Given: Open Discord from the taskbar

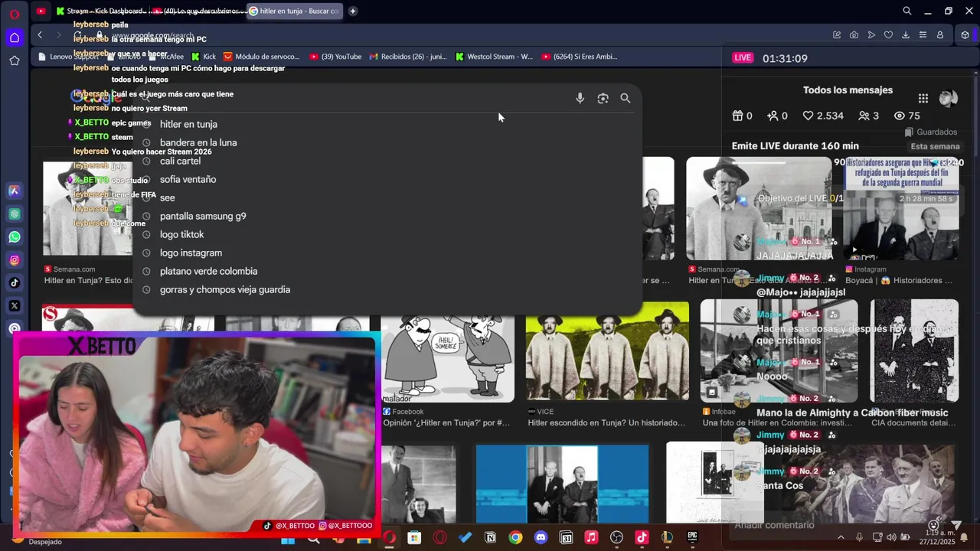Looking at the screenshot, I should tap(541, 538).
